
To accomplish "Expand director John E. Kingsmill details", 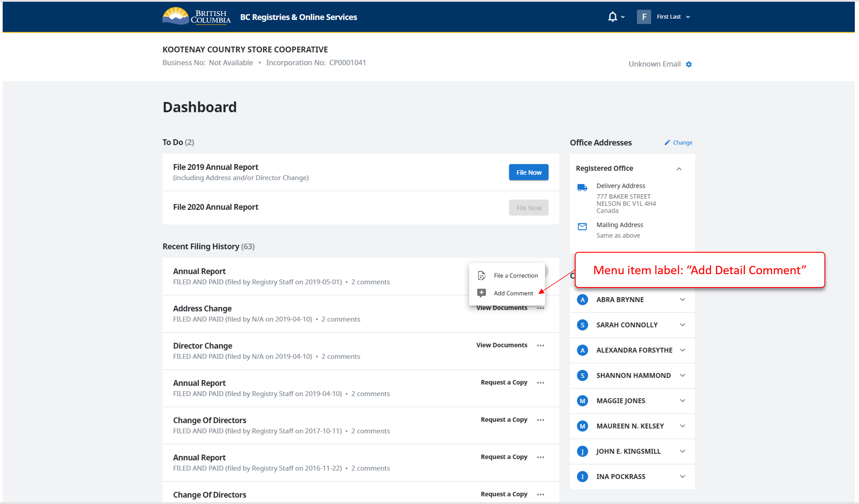I will tap(682, 451).
